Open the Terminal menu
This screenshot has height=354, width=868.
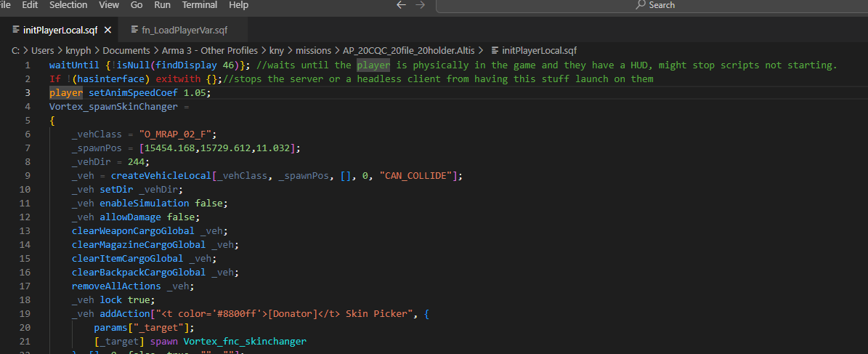(x=199, y=5)
